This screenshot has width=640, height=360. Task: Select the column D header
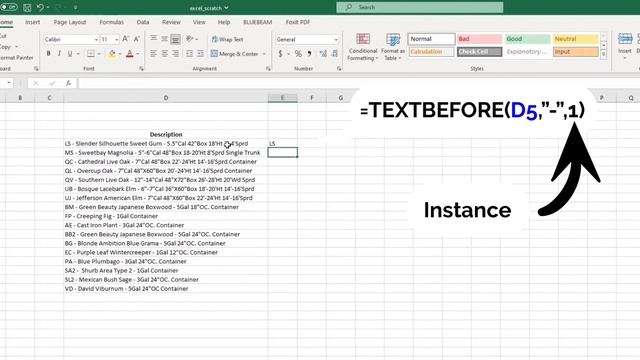coord(166,98)
